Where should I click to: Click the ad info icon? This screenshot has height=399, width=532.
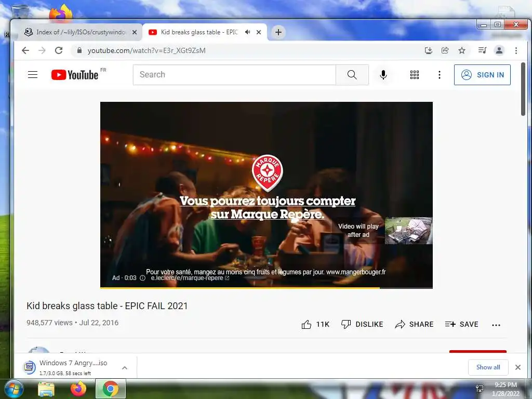pyautogui.click(x=142, y=278)
